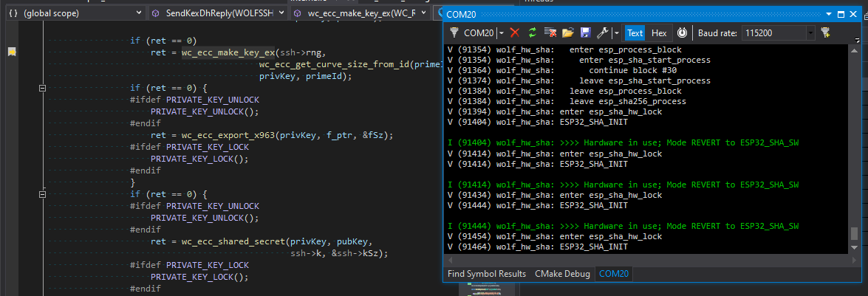Open the Baud rate 115200 combo box
Image resolution: width=868 pixels, height=296 pixels.
click(779, 33)
